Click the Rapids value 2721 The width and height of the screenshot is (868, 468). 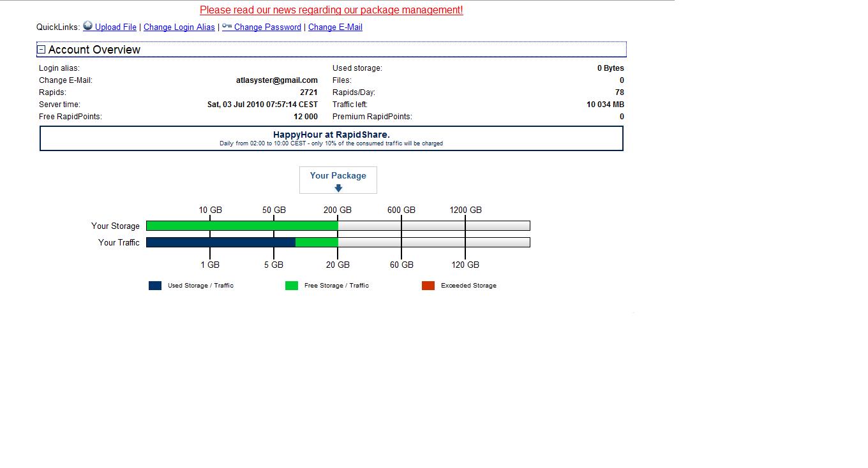(x=309, y=92)
